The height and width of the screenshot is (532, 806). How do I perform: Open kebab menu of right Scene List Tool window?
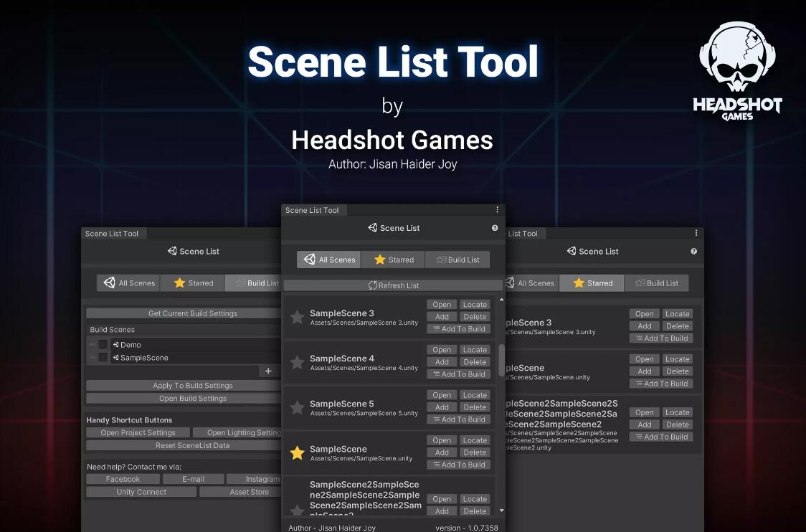click(696, 233)
